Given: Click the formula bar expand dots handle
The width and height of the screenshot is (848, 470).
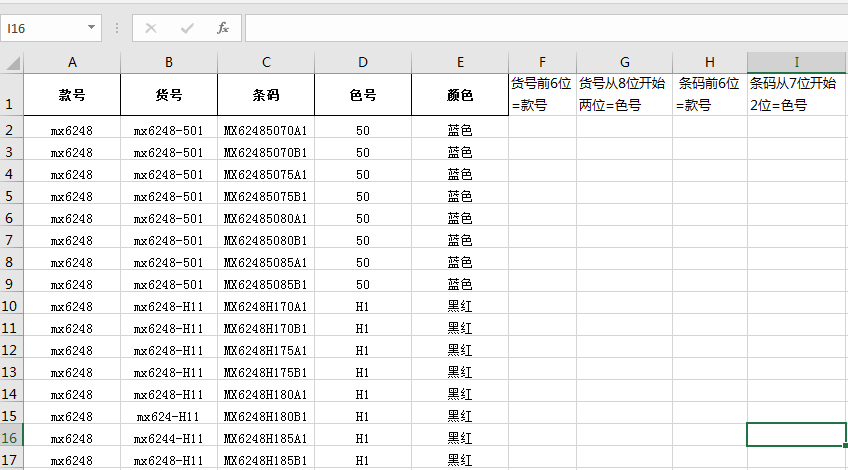Looking at the screenshot, I should coord(117,28).
